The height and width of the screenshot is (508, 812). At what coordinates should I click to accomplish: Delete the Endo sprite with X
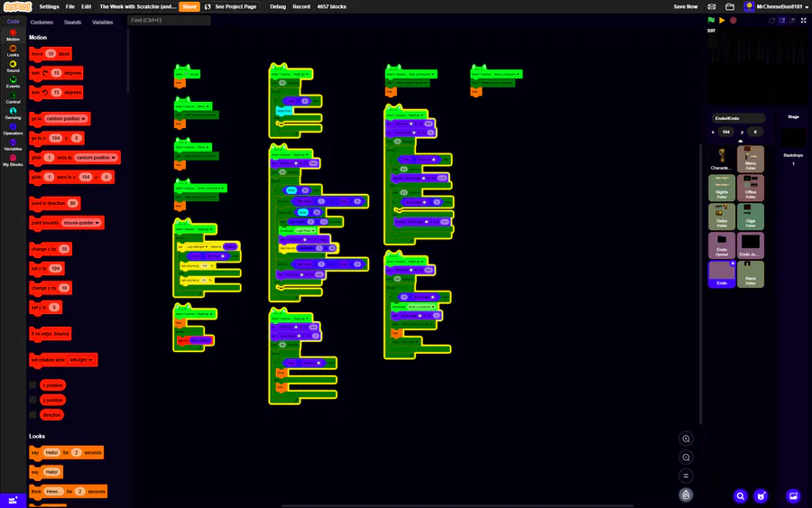click(x=733, y=263)
